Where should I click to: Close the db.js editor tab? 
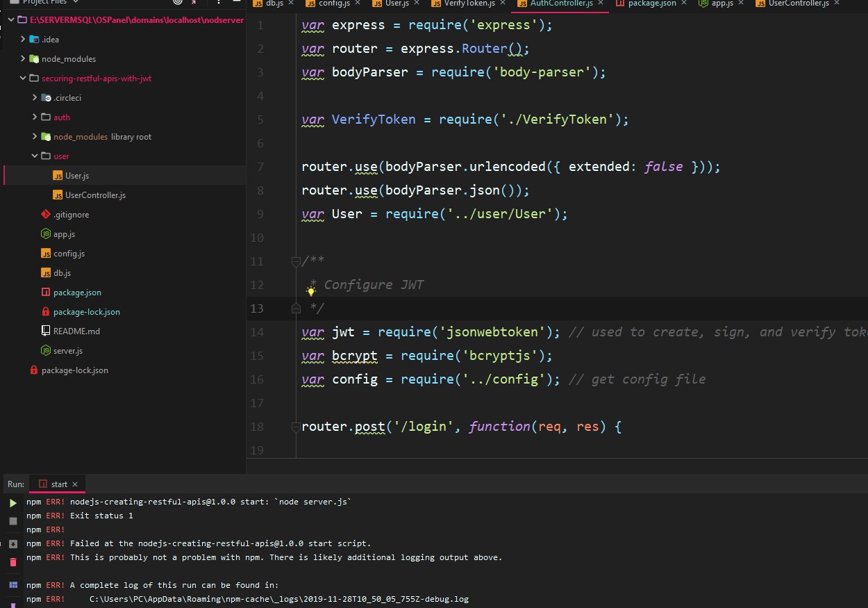pos(290,3)
